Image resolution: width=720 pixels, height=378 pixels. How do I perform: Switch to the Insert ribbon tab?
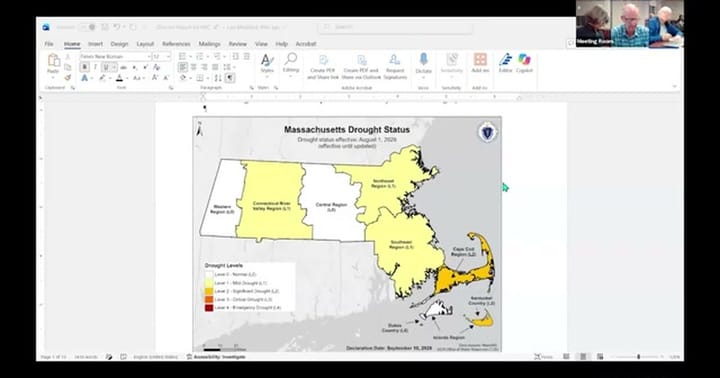pos(96,44)
